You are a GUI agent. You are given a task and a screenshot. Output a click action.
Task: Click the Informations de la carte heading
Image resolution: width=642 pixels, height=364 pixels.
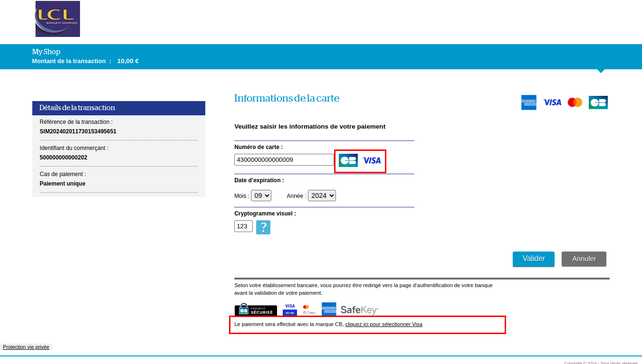287,98
